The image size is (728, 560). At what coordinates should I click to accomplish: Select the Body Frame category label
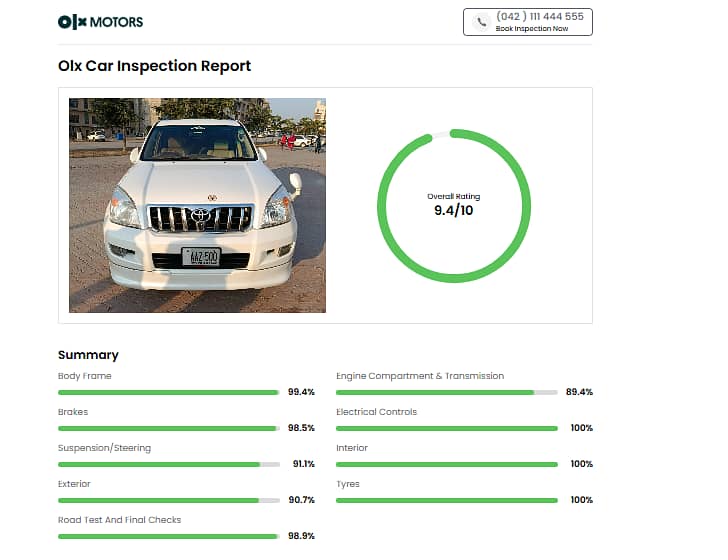(85, 376)
